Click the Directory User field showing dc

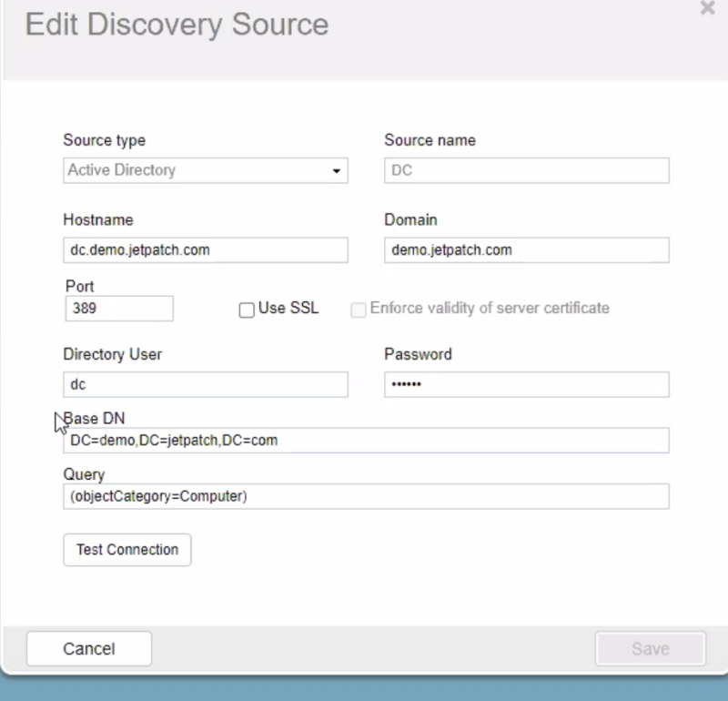point(205,384)
